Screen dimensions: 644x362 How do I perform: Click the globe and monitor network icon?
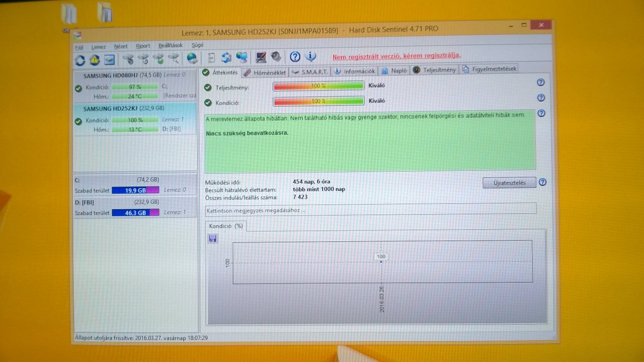click(242, 57)
